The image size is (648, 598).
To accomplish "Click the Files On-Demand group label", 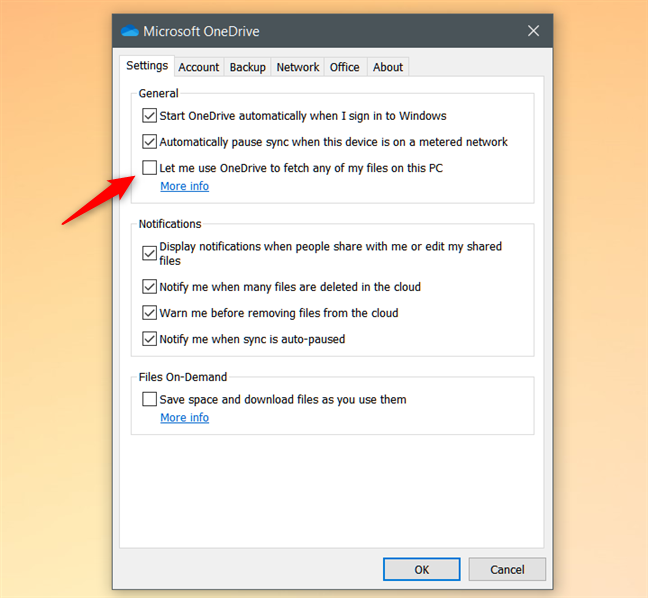I will 183,377.
